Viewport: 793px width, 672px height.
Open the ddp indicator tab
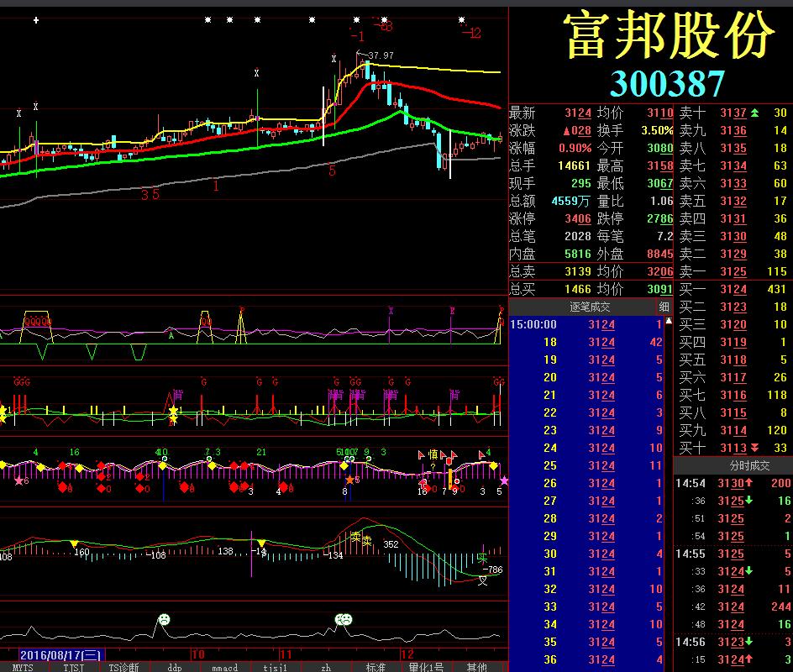coord(175,668)
